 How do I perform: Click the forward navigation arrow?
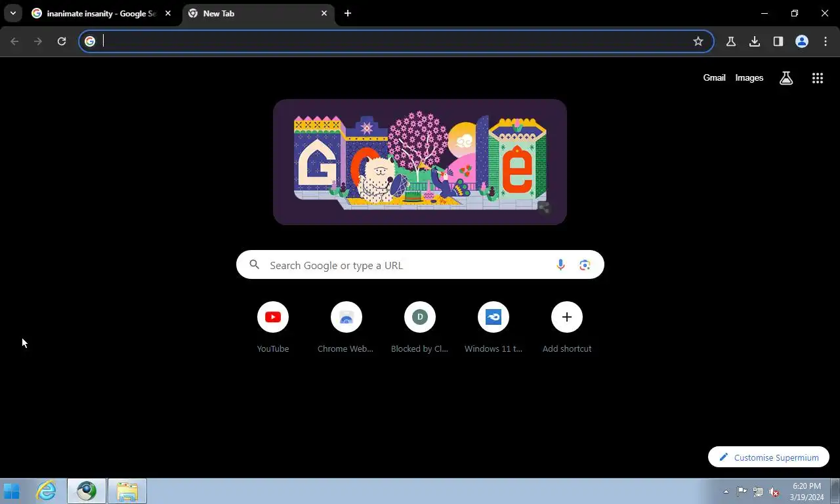click(38, 41)
